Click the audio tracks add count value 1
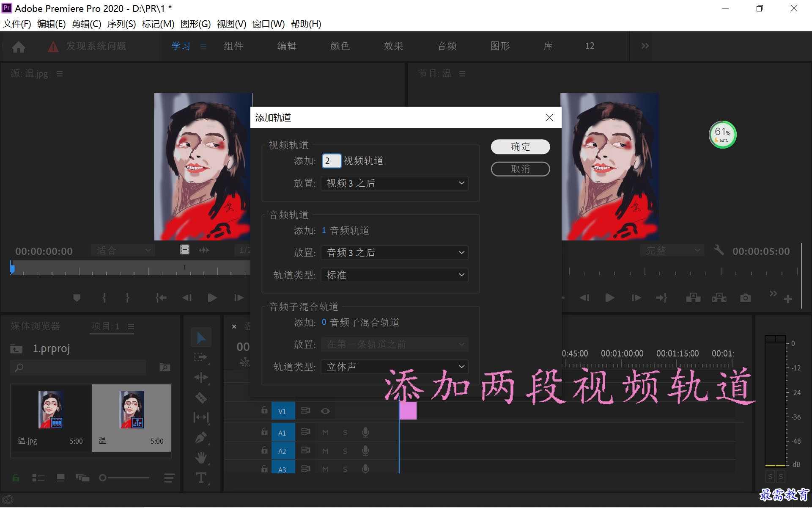The image size is (812, 508). [x=324, y=231]
